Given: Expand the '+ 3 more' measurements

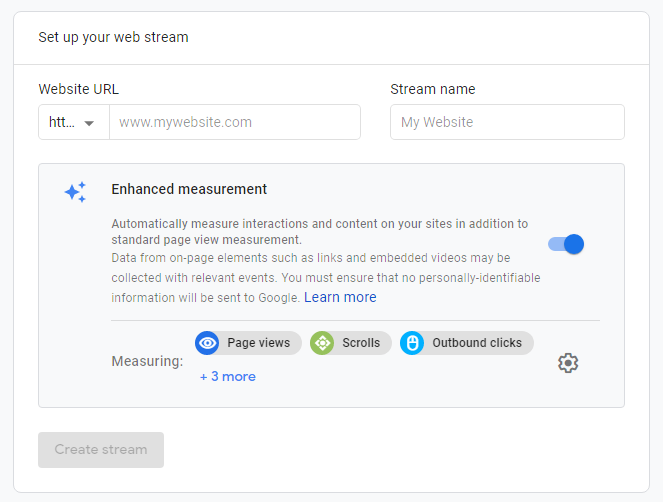Looking at the screenshot, I should (227, 377).
